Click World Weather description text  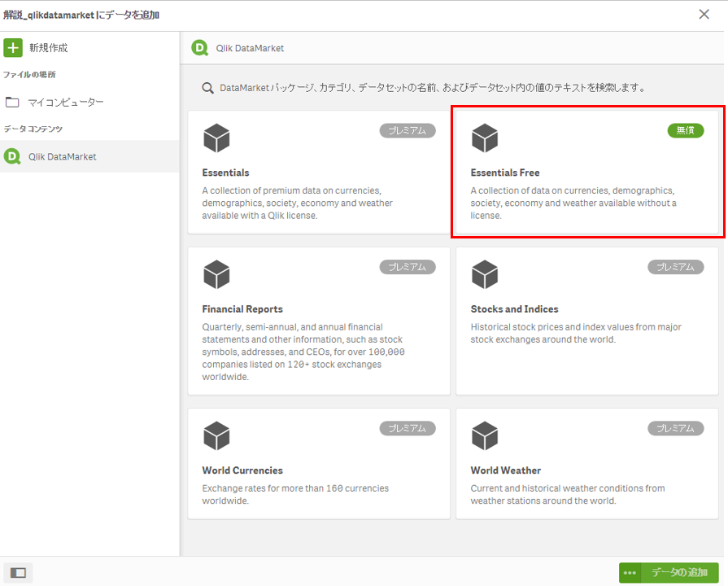pos(568,495)
